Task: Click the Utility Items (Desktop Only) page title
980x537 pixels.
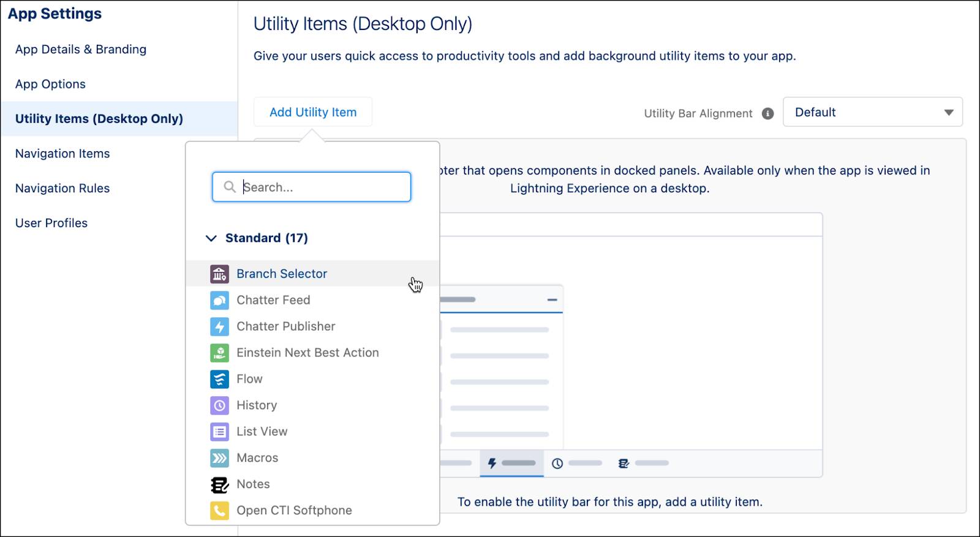Action: (x=363, y=24)
